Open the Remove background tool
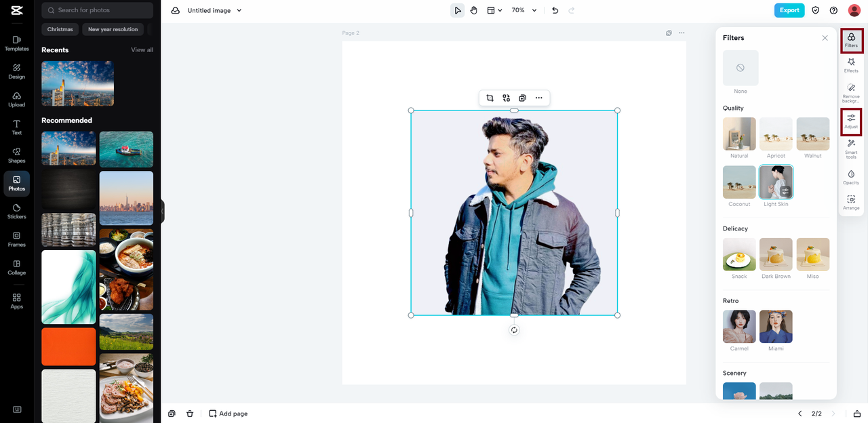The width and height of the screenshot is (868, 423). (x=851, y=93)
